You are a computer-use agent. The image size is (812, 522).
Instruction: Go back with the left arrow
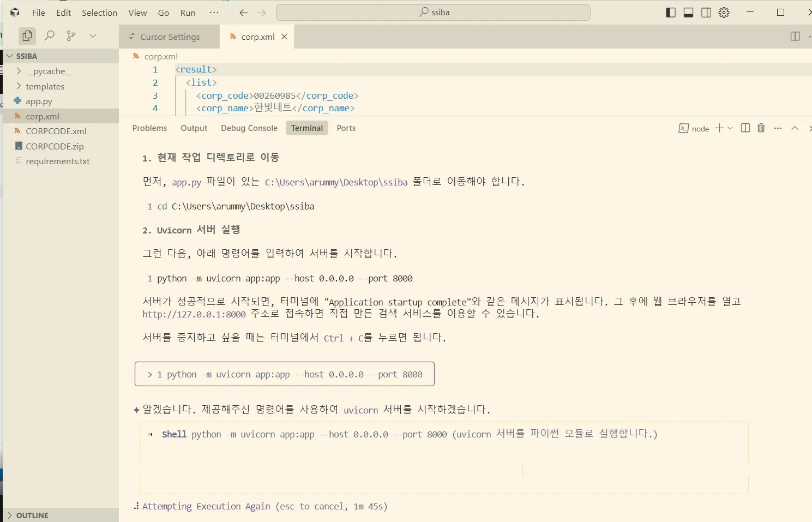tap(244, 13)
